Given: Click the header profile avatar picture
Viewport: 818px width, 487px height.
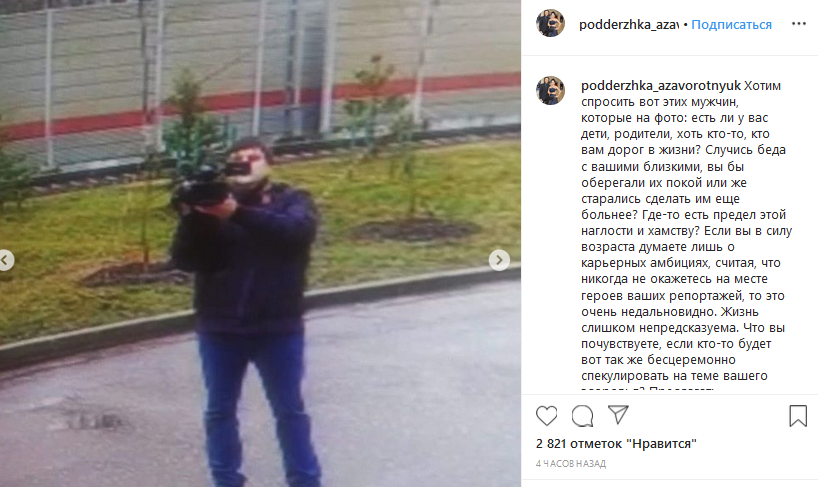Looking at the screenshot, I should click(550, 23).
